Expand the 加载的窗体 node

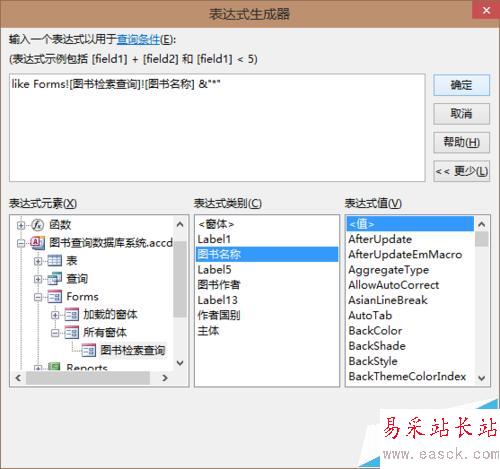(55, 315)
